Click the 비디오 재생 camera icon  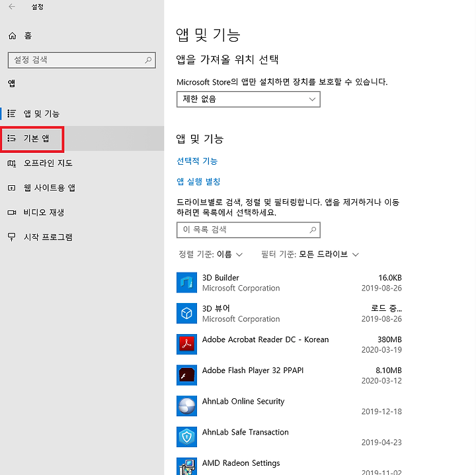tap(11, 212)
